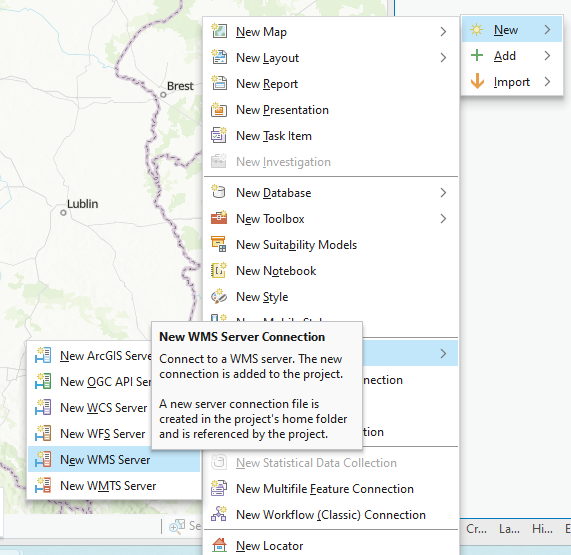The image size is (571, 555).
Task: Choose New Task Item
Action: pos(331,136)
